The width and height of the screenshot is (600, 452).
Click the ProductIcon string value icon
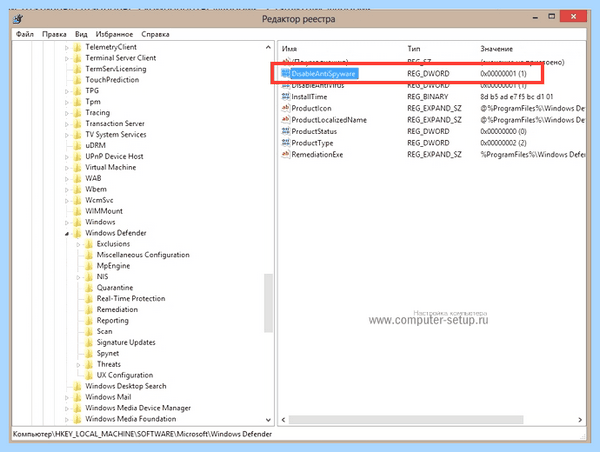click(x=285, y=108)
